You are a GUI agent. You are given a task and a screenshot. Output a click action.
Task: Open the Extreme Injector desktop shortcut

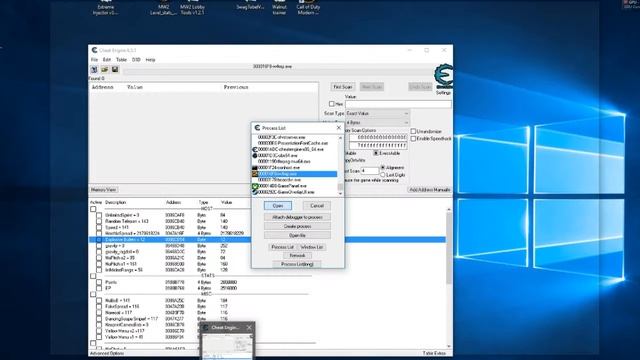[x=105, y=8]
